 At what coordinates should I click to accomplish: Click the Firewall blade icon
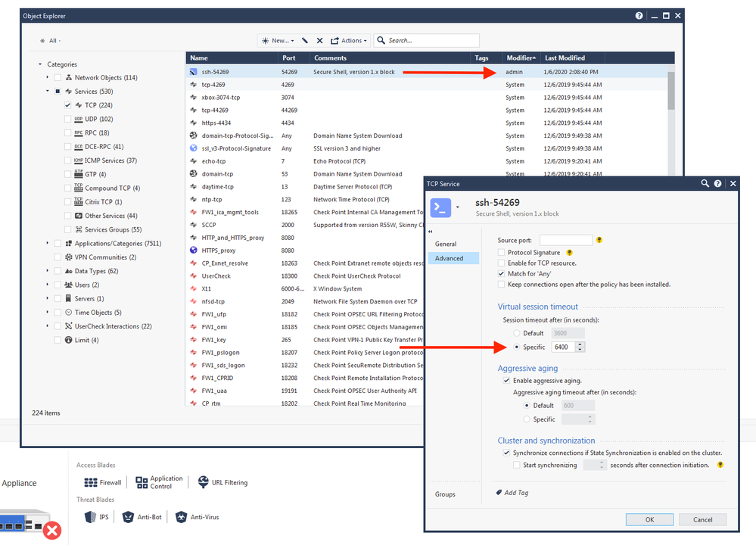91,482
